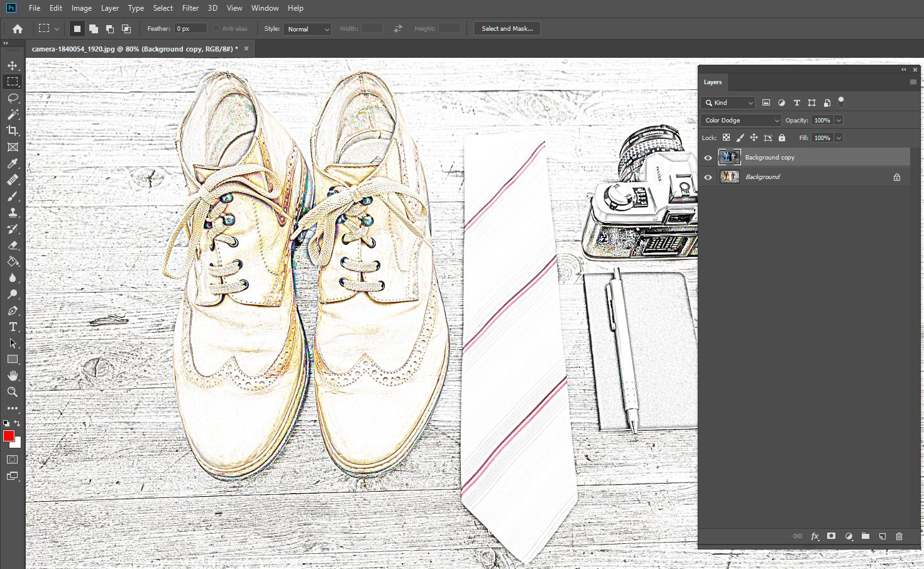
Task: Create a new layer with the panel icon
Action: point(883,536)
